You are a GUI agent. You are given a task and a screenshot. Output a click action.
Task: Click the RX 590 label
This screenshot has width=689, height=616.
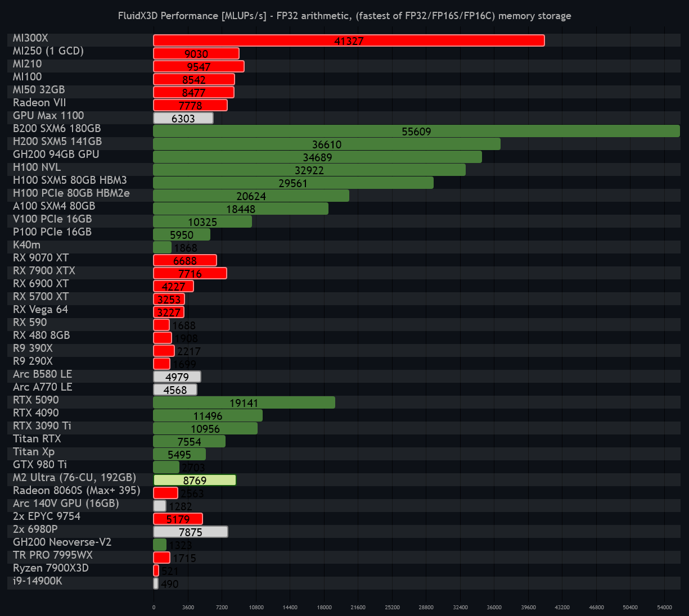[30, 323]
